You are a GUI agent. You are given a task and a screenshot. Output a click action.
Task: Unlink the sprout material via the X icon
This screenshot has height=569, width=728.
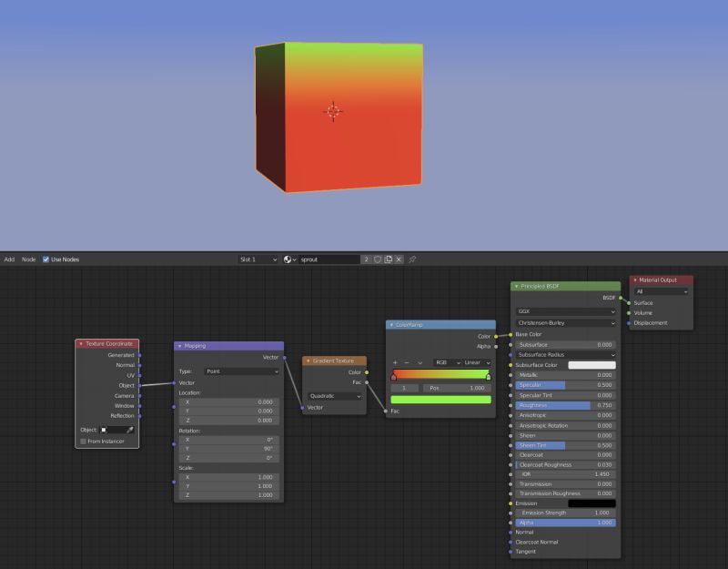tap(399, 259)
